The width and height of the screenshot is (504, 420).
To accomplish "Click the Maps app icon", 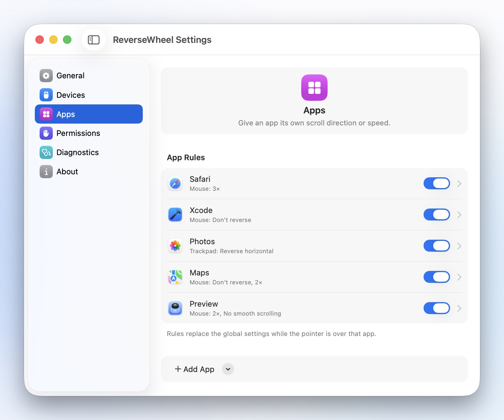I will tap(175, 277).
